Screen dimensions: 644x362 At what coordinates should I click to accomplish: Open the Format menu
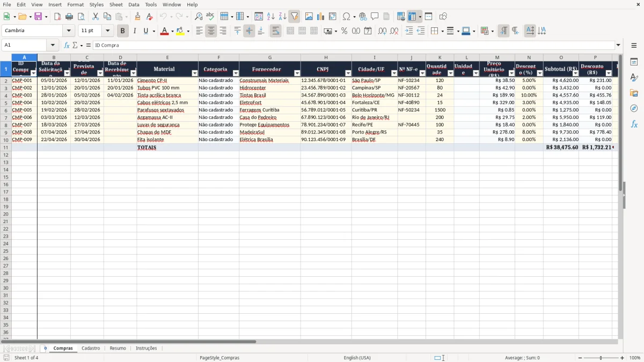click(76, 4)
